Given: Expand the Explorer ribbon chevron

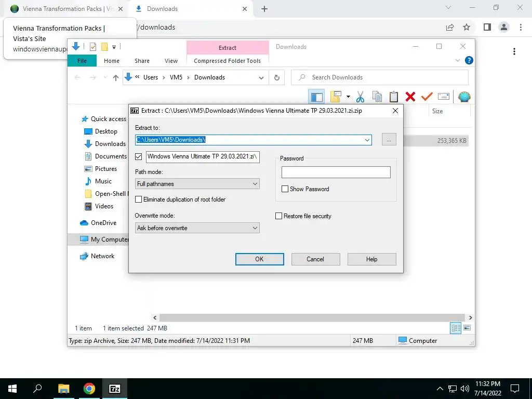Looking at the screenshot, I should (458, 60).
